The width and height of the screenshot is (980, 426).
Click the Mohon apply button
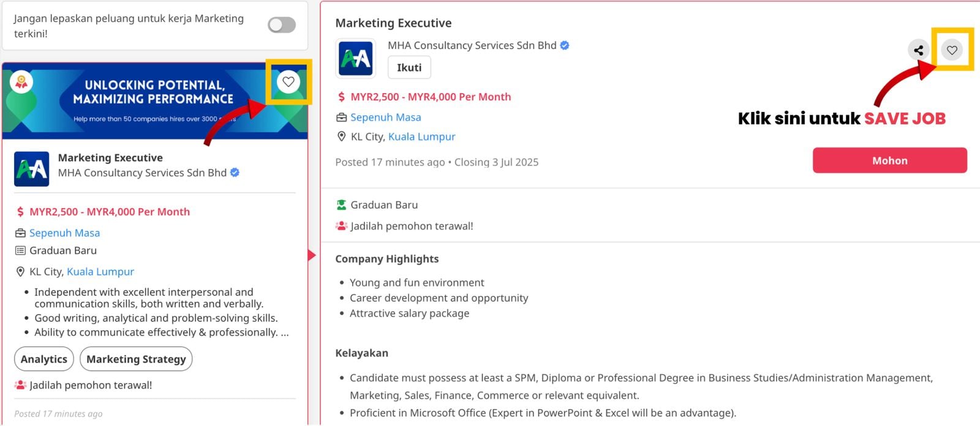tap(889, 160)
